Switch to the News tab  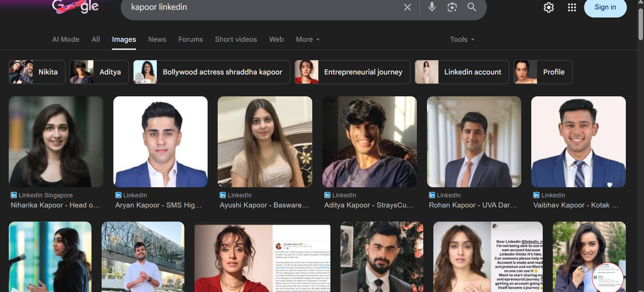click(157, 39)
